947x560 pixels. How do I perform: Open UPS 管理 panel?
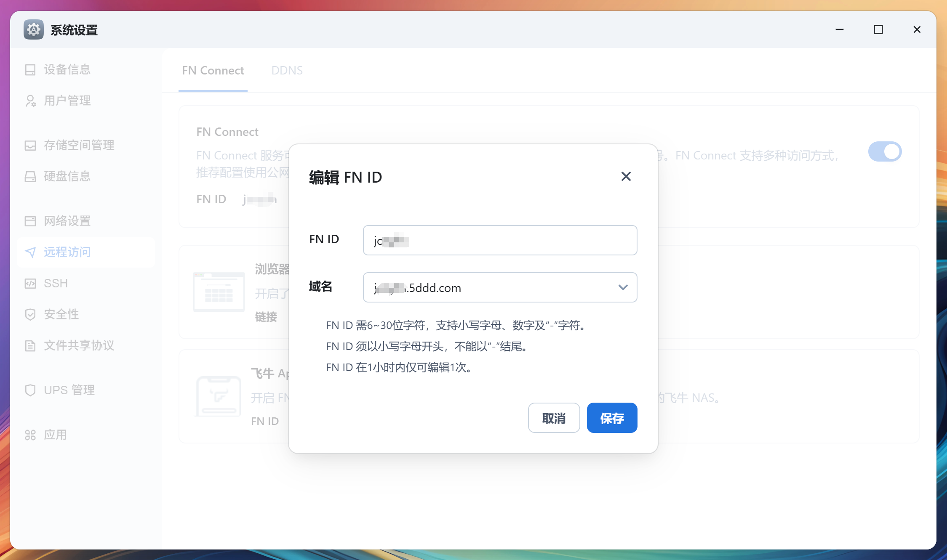click(69, 390)
